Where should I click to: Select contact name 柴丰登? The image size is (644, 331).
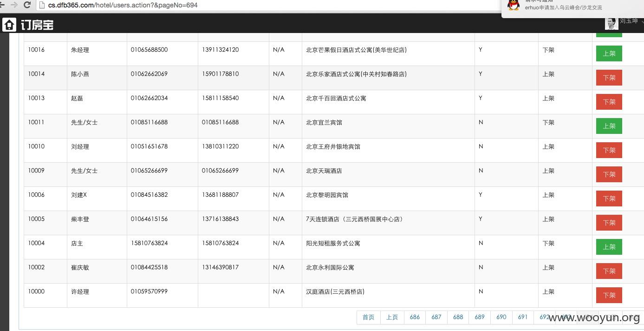point(80,219)
